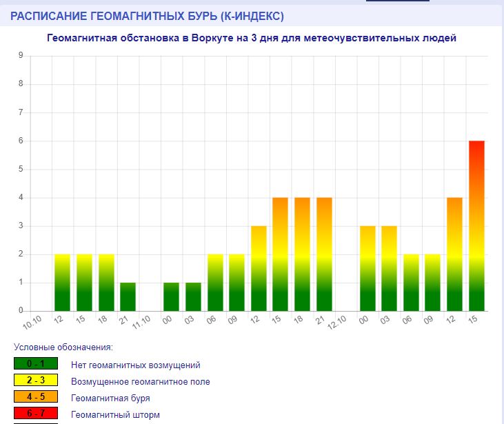Click the 10.10 bar at 12:00

coord(62,282)
